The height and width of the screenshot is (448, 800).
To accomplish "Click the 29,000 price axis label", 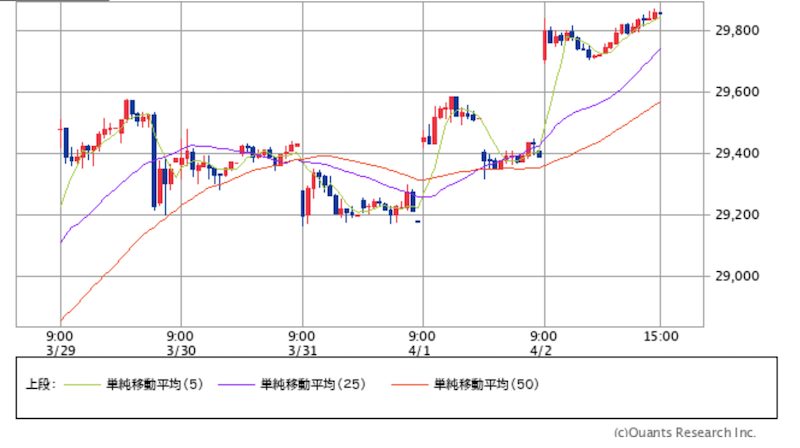I will coord(737,276).
